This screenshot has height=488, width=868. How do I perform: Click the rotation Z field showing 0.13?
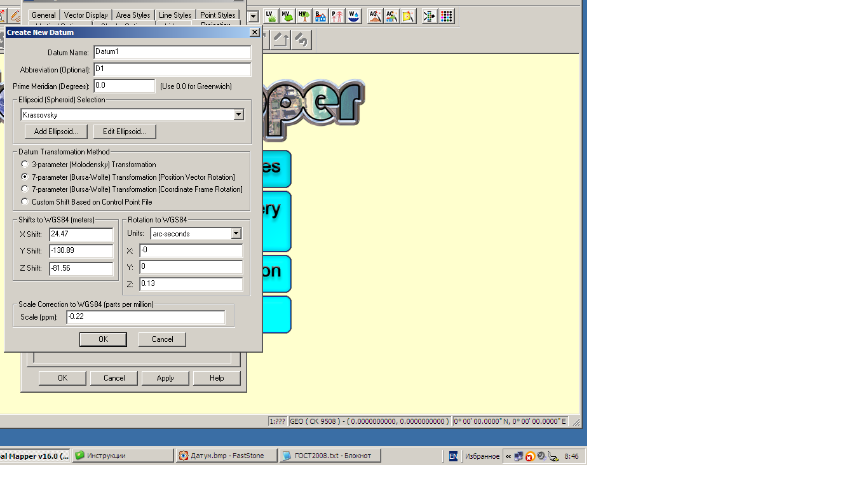[191, 284]
